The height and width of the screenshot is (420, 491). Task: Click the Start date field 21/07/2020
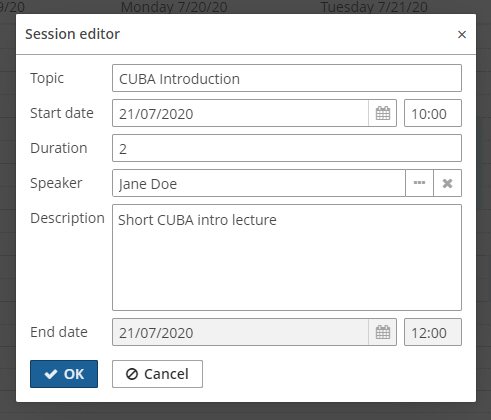[x=240, y=113]
